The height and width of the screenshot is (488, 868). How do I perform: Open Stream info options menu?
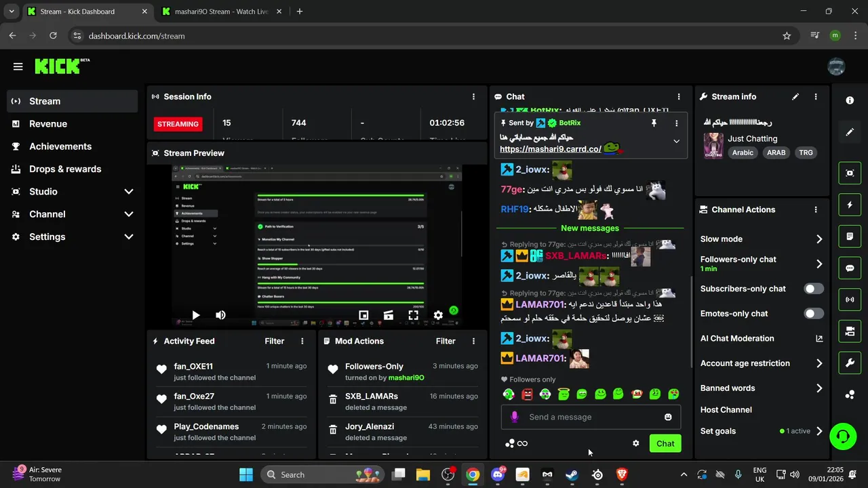click(x=816, y=97)
